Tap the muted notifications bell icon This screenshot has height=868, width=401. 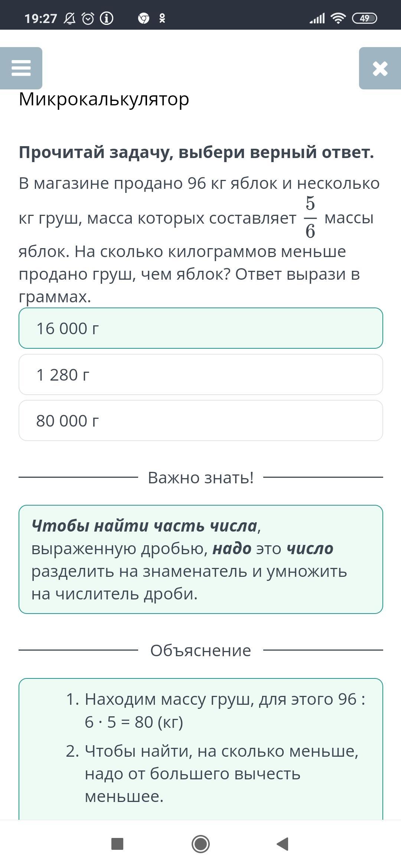[x=69, y=18]
